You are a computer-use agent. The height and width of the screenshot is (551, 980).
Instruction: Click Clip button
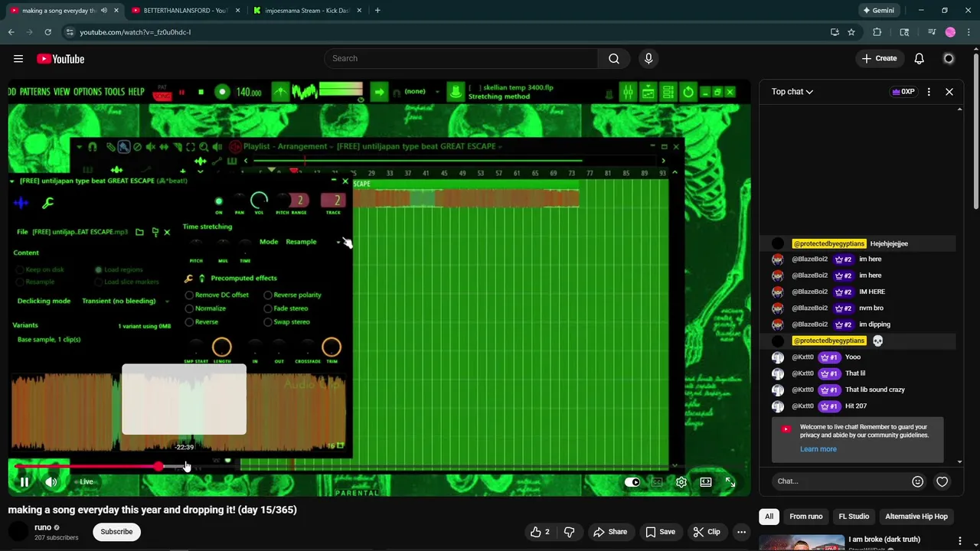[x=707, y=532]
